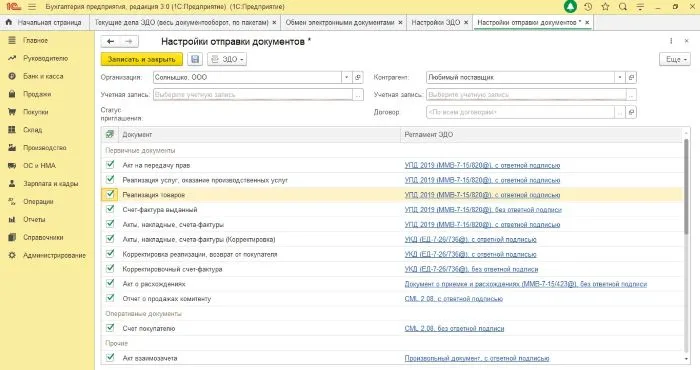The width and height of the screenshot is (700, 370).
Task: Open the three-dot form options menu
Action: coord(671,41)
